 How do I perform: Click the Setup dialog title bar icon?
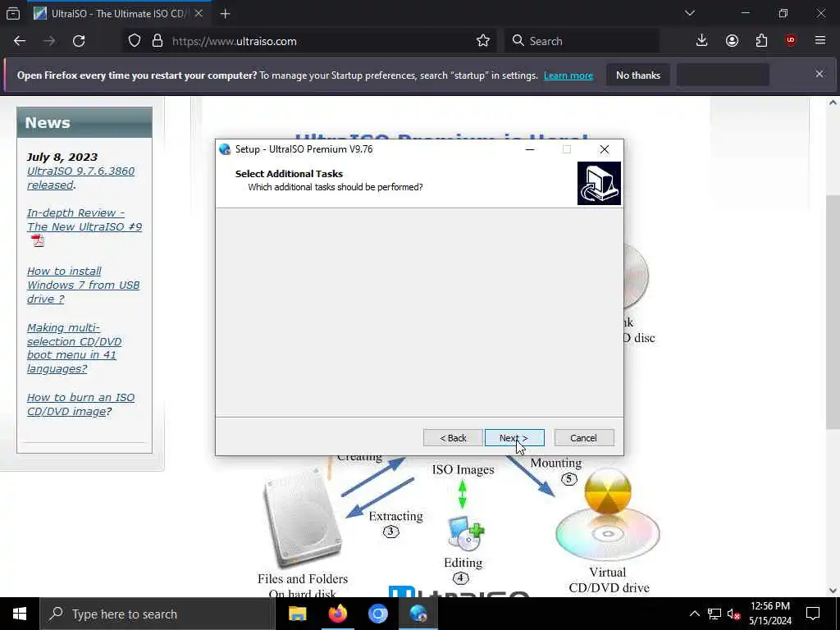tap(225, 149)
